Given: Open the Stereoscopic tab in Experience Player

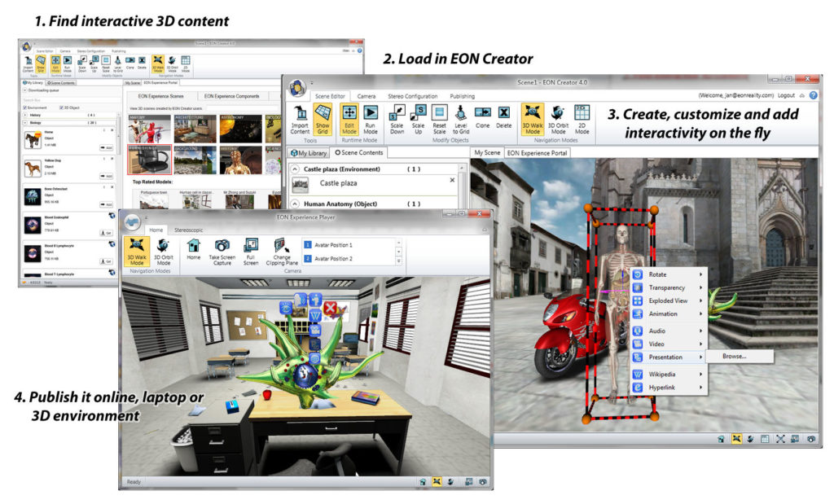Looking at the screenshot, I should coord(191,230).
